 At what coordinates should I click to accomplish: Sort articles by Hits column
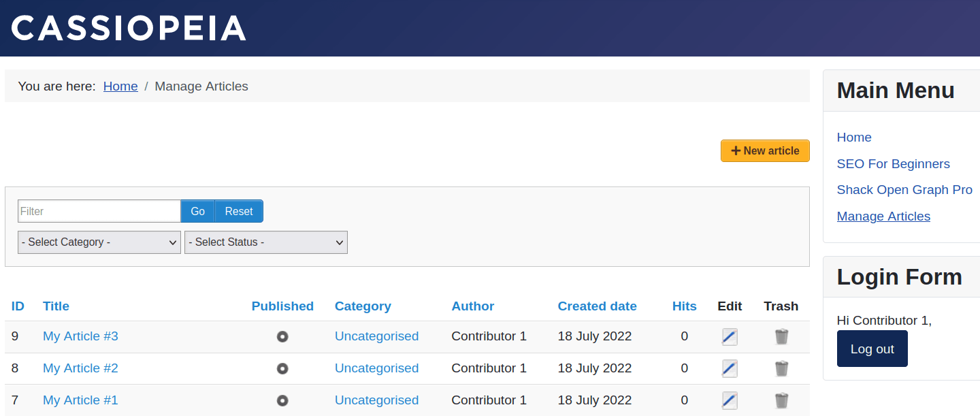click(685, 306)
